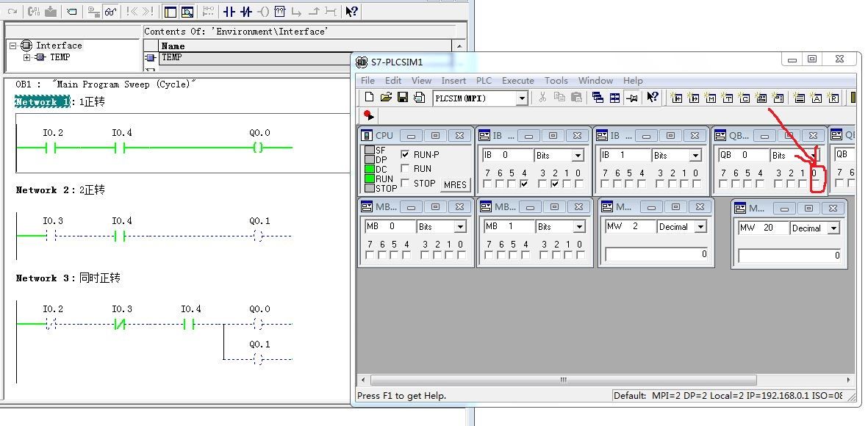Click the MW 2 value field
868x426 pixels.
tap(657, 254)
